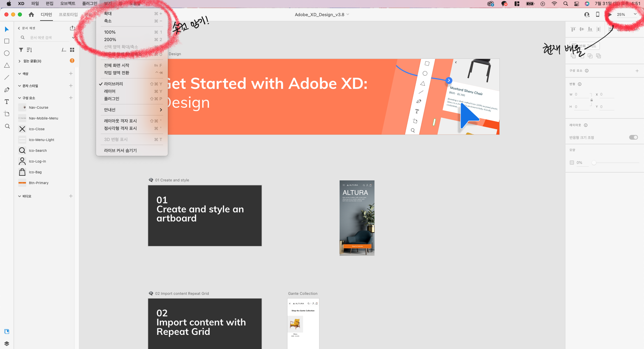Viewport: 644px width, 349px height.
Task: Add a new color with plus button
Action: pos(71,73)
